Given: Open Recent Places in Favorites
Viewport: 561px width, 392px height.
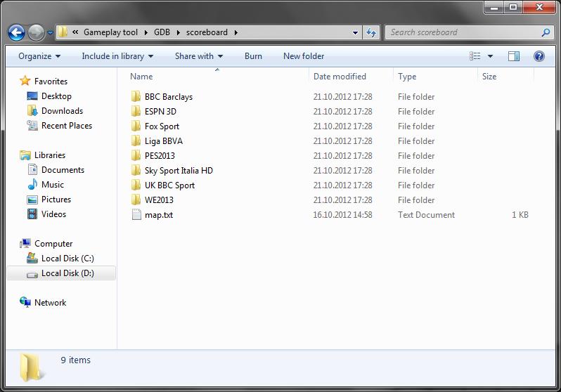Looking at the screenshot, I should [67, 126].
